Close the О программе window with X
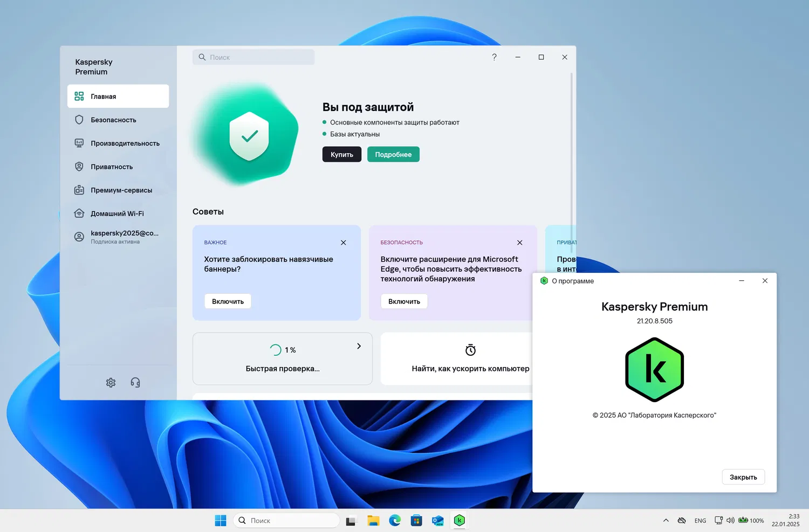This screenshot has height=532, width=809. [765, 281]
